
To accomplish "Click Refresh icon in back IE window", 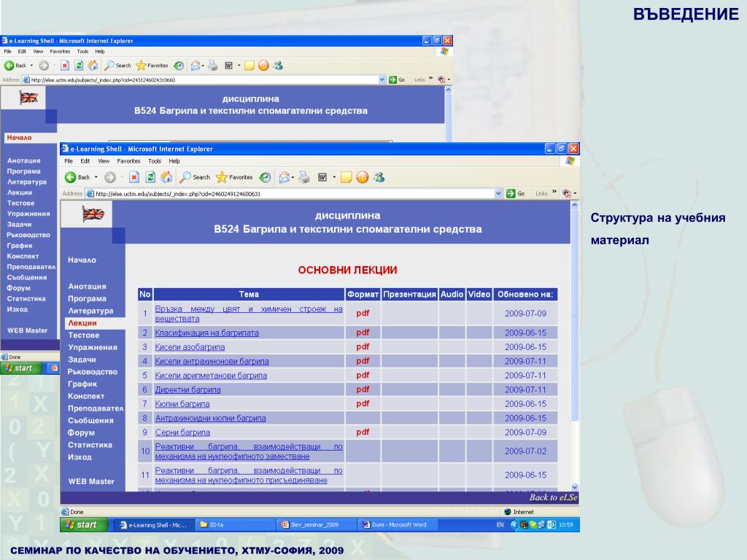I will point(79,65).
